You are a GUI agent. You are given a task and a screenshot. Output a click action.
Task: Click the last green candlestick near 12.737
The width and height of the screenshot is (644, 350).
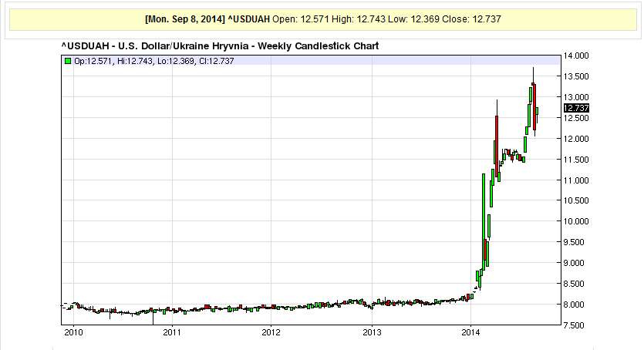point(537,111)
